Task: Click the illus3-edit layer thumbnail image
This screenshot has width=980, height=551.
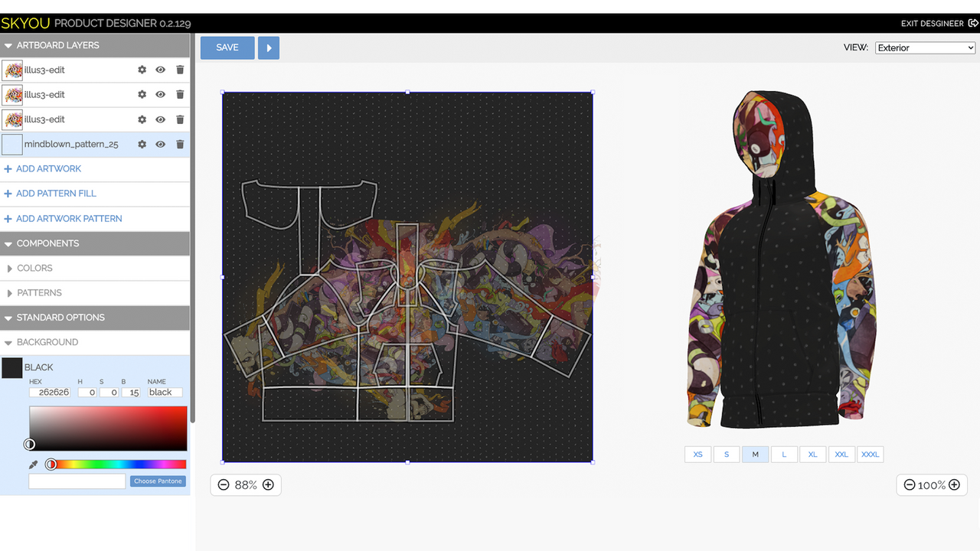Action: pos(12,70)
